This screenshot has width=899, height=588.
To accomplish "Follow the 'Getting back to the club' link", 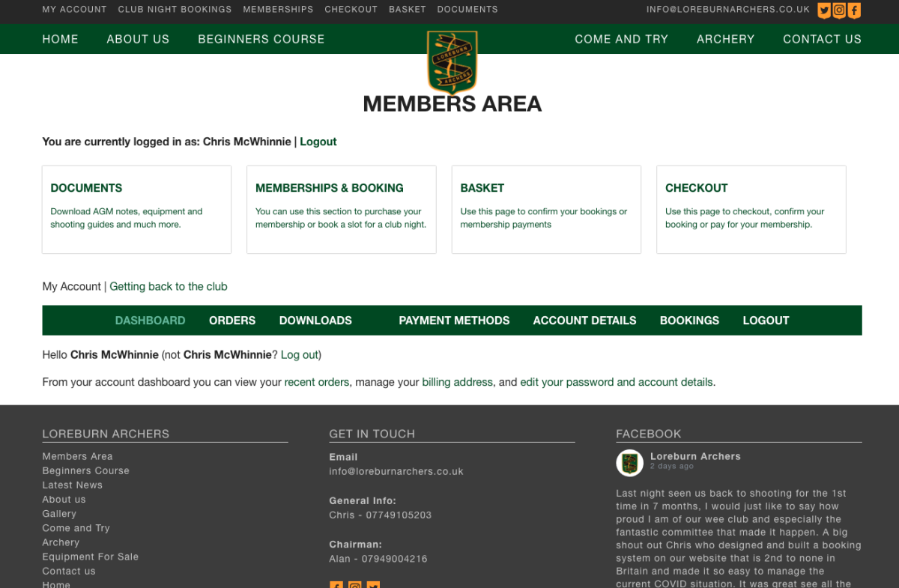I will pos(169,286).
